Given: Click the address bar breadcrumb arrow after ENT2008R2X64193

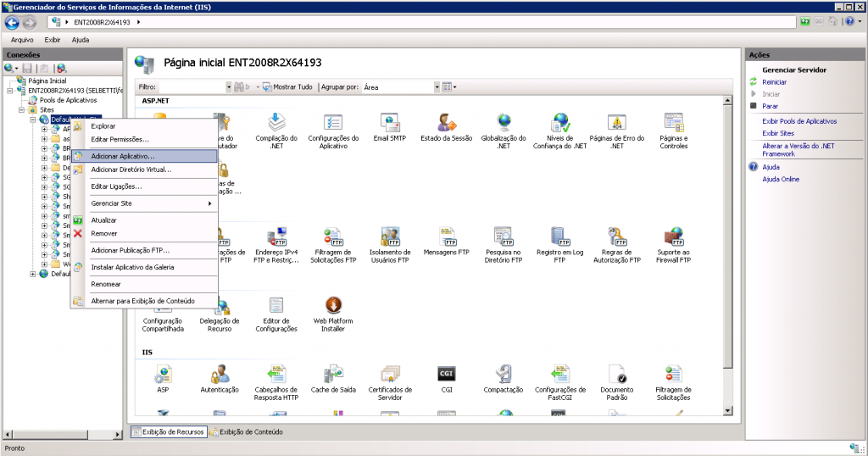Looking at the screenshot, I should click(138, 22).
